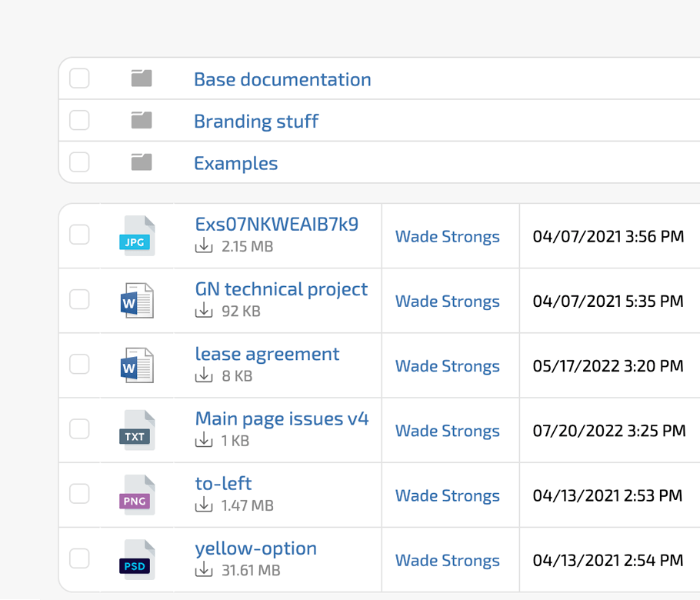Screen dimensions: 700x600
Task: Download to-left via its download icon
Action: [204, 505]
